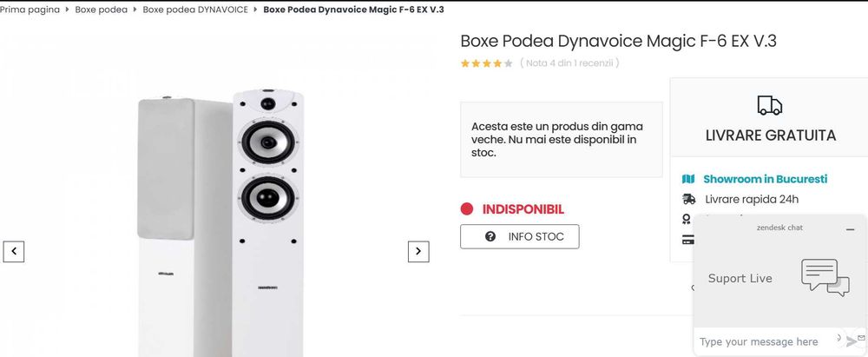Image resolution: width=868 pixels, height=357 pixels.
Task: Click the Suport Live chat label
Action: point(740,279)
